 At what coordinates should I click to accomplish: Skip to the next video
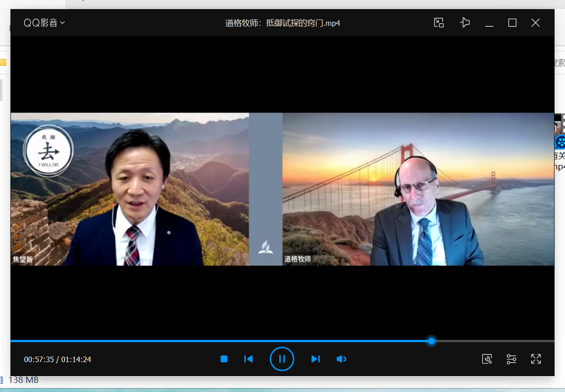coord(316,359)
